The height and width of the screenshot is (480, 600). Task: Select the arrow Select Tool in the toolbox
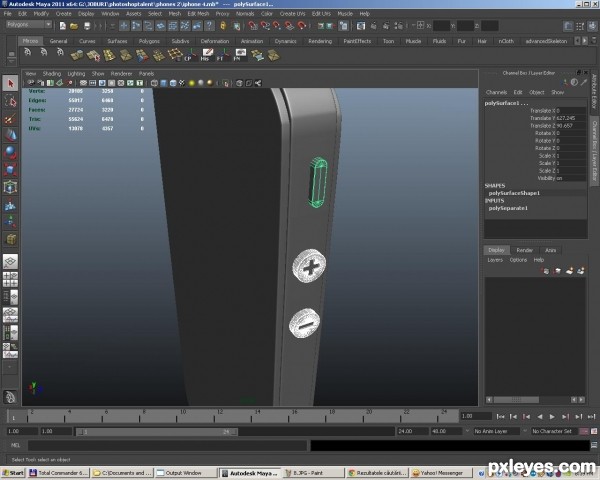point(10,83)
